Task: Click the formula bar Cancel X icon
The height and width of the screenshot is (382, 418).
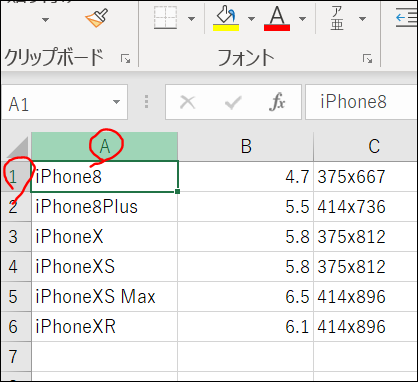Action: (188, 102)
